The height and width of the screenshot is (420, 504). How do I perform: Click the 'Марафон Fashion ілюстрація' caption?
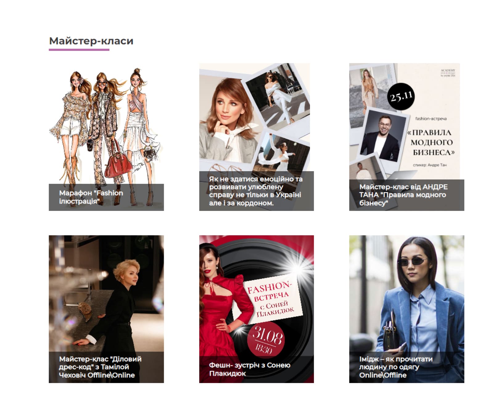(91, 197)
